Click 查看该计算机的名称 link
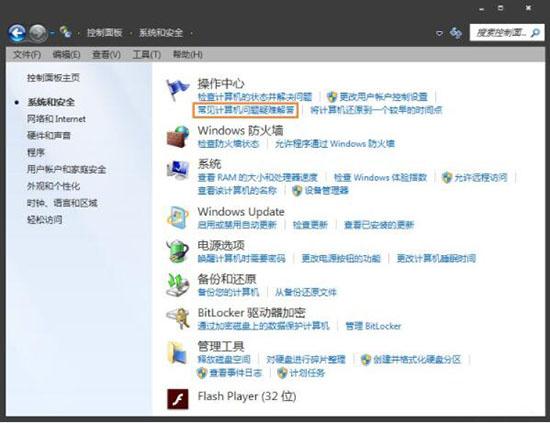550x423 pixels. tap(237, 191)
